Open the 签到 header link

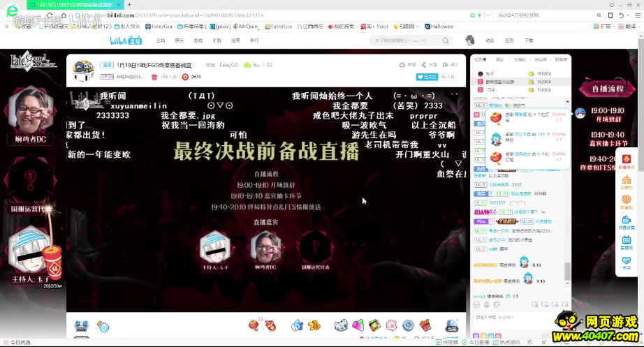[509, 40]
